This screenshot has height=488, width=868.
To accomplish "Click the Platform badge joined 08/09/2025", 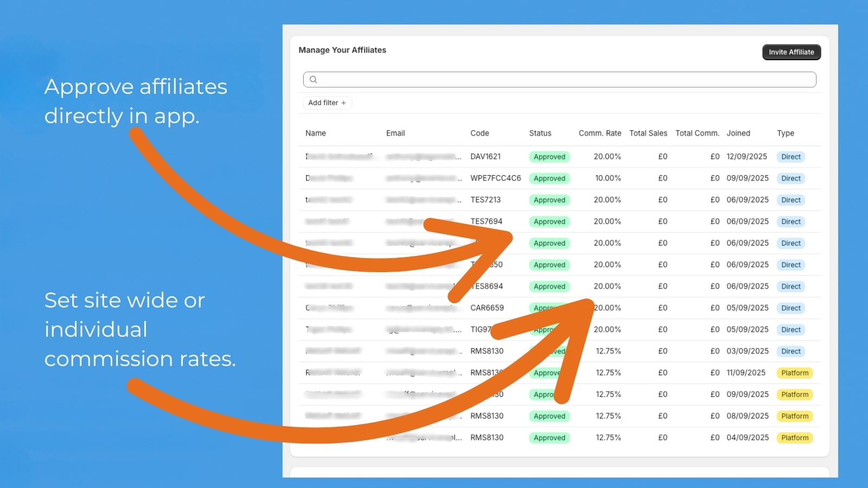I will coord(795,416).
